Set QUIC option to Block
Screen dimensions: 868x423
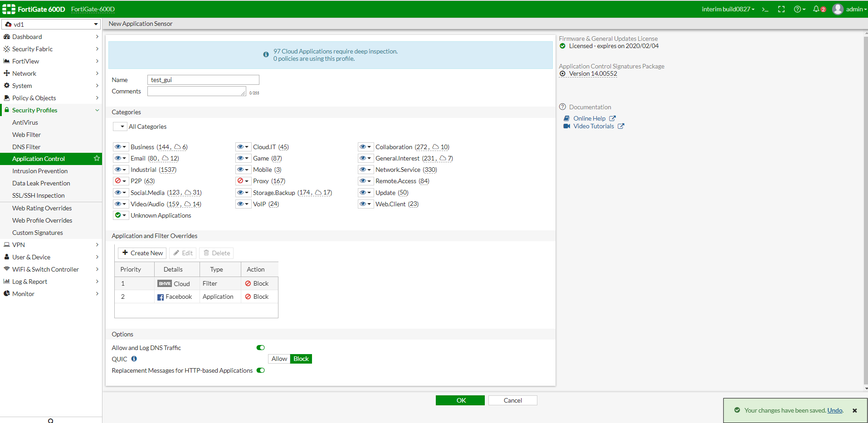(301, 359)
